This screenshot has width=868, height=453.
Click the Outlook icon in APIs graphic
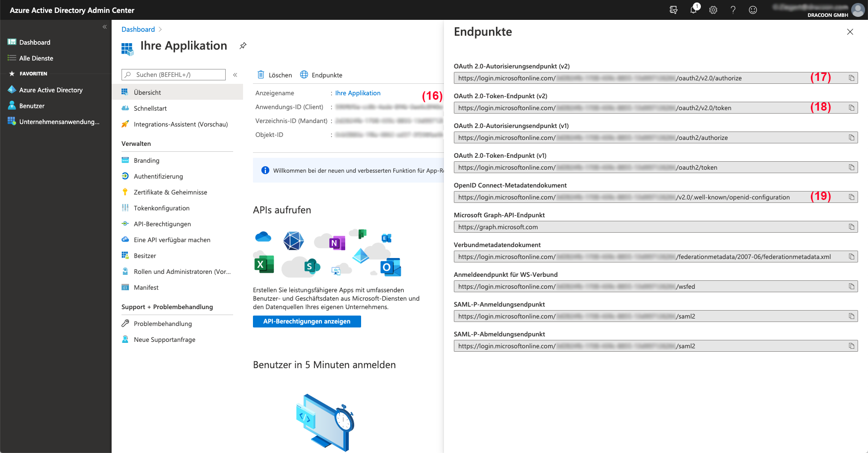[390, 267]
